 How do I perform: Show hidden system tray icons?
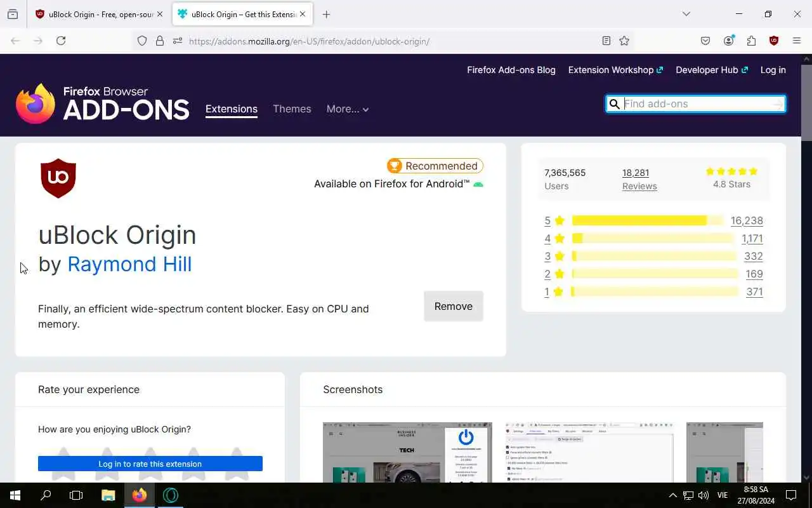tap(673, 495)
